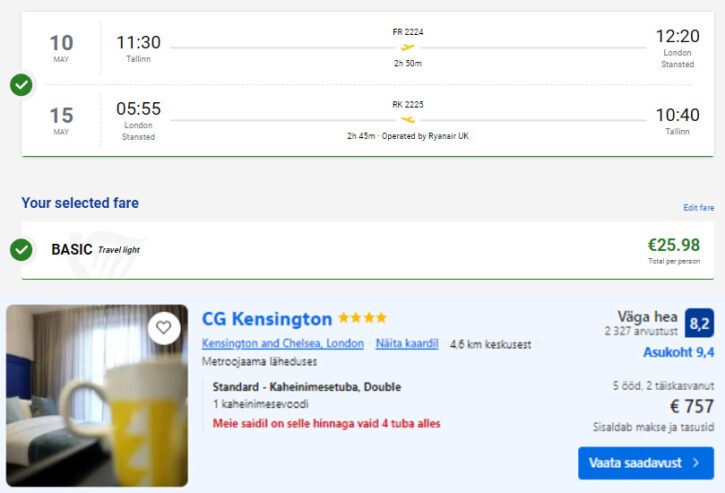Click the 8,2 review score badge
The width and height of the screenshot is (725, 493).
[x=699, y=323]
